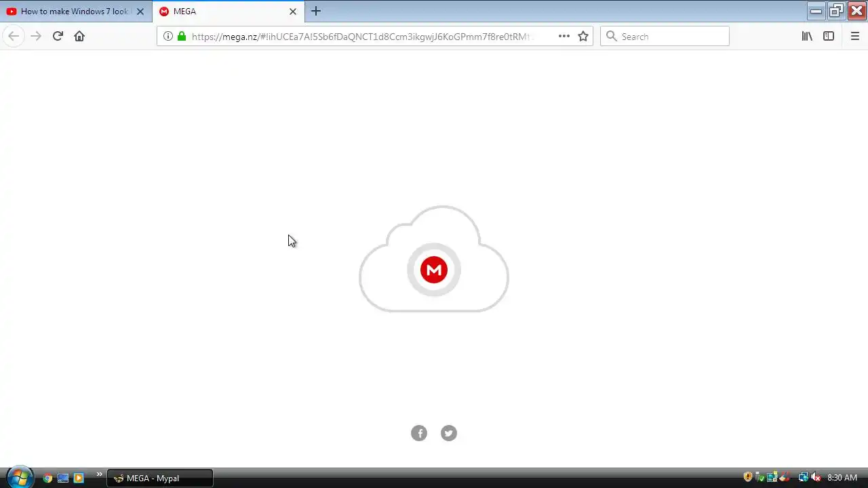Open the browser home page

pyautogui.click(x=79, y=36)
